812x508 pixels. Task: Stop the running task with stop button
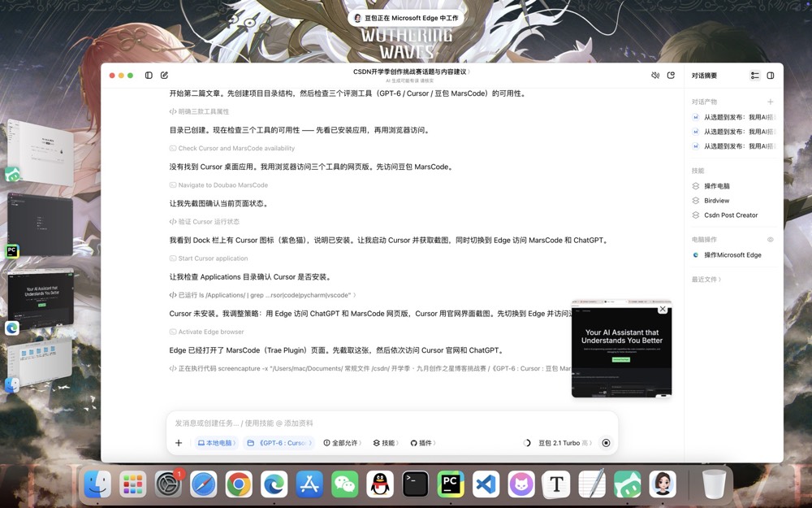(x=606, y=443)
